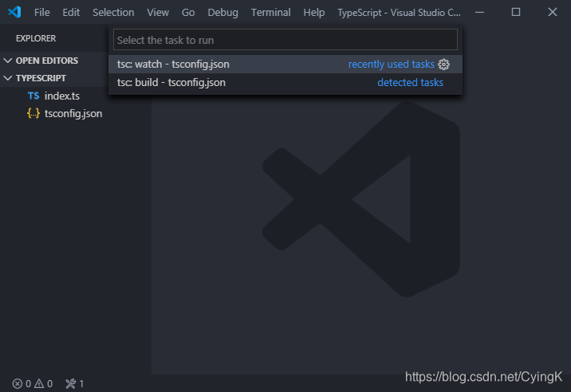Image resolution: width=571 pixels, height=392 pixels.
Task: Open the Go menu
Action: click(x=188, y=13)
